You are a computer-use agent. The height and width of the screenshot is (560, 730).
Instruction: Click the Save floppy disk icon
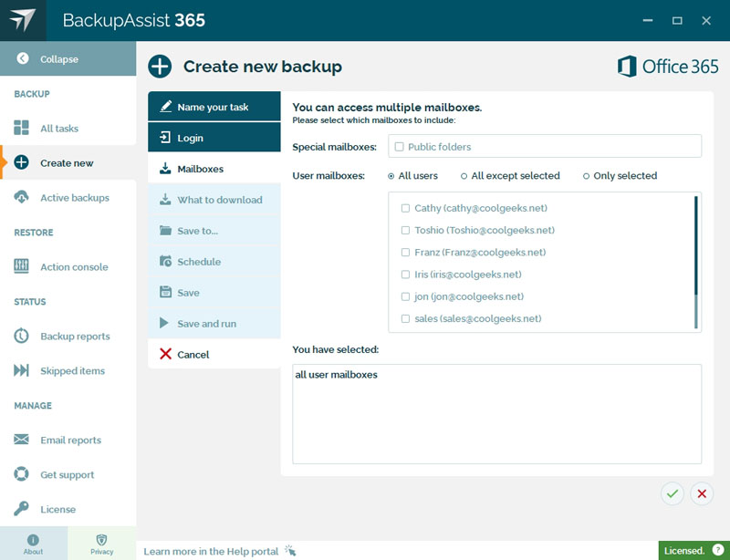coord(165,292)
